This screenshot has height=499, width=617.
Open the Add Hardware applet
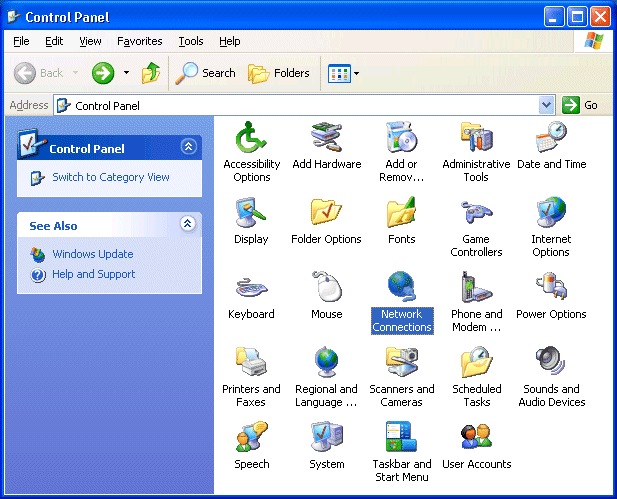click(x=326, y=138)
